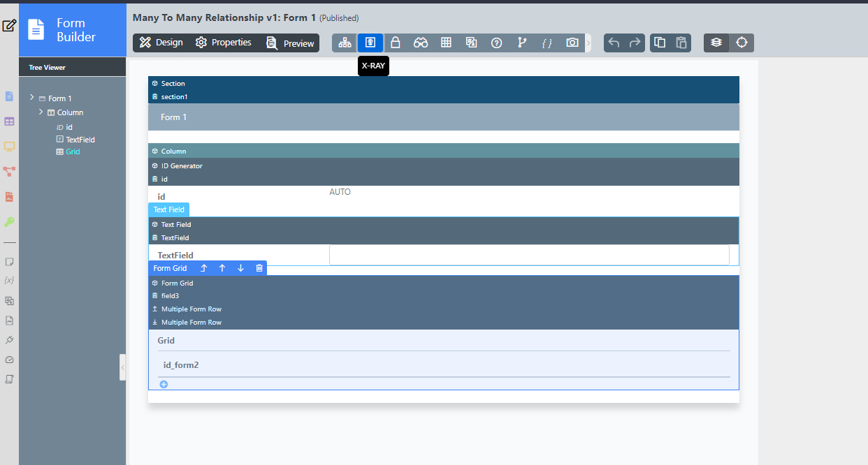The image size is (868, 465).
Task: Open the internationalization translate toolbar icon
Action: 471,43
